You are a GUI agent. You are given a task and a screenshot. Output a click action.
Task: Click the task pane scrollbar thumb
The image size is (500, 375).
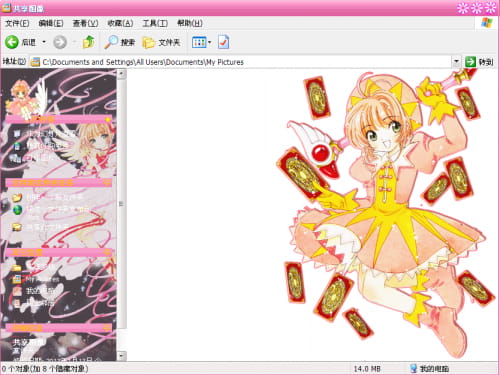(121, 203)
